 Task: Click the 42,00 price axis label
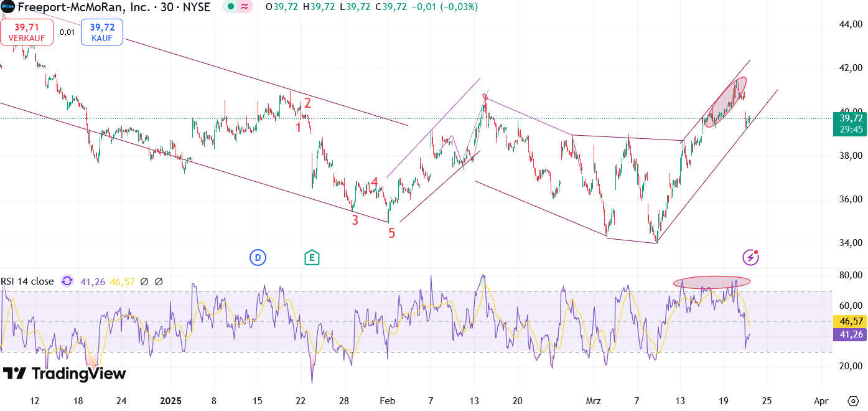pyautogui.click(x=850, y=68)
